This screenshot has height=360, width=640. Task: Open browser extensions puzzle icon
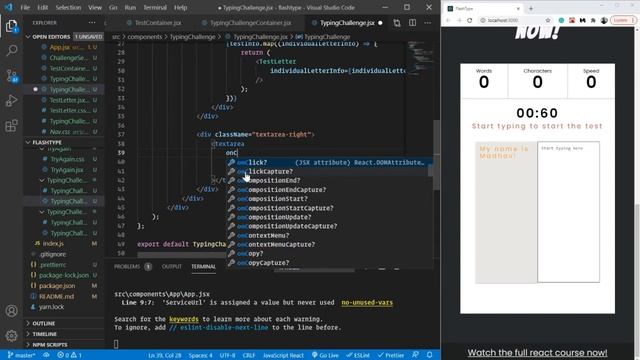pos(593,20)
